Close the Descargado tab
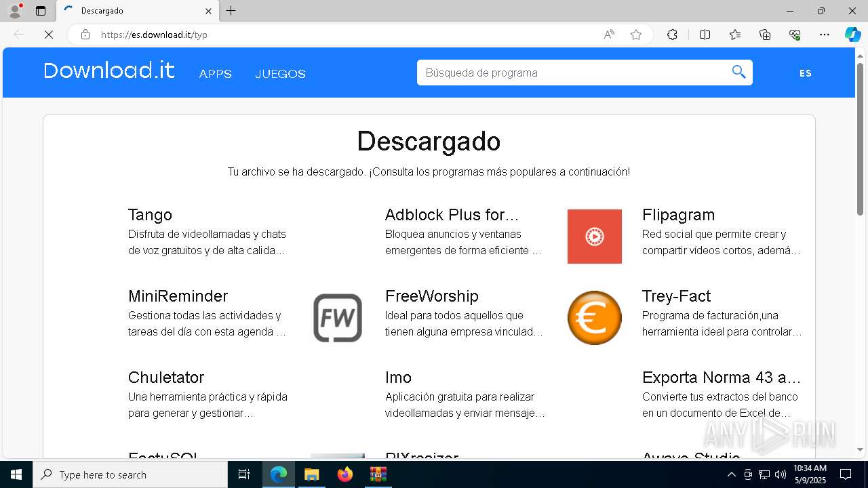The image size is (868, 488). (208, 11)
